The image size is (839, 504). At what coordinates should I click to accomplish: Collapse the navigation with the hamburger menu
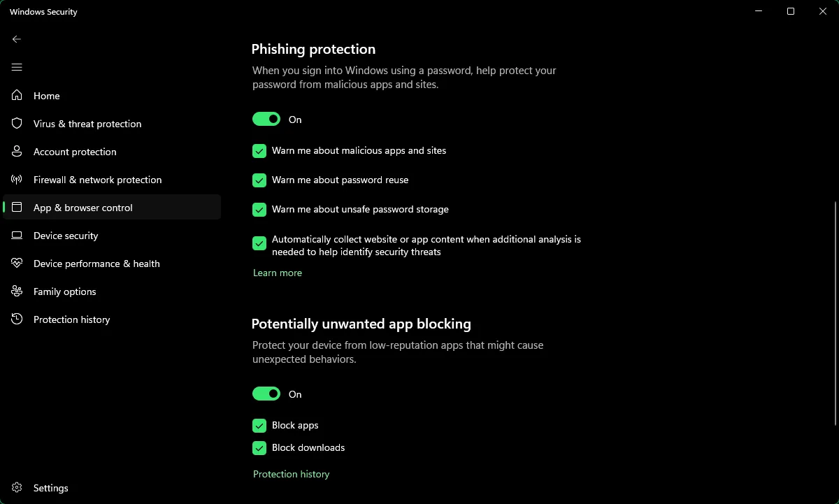tap(17, 67)
